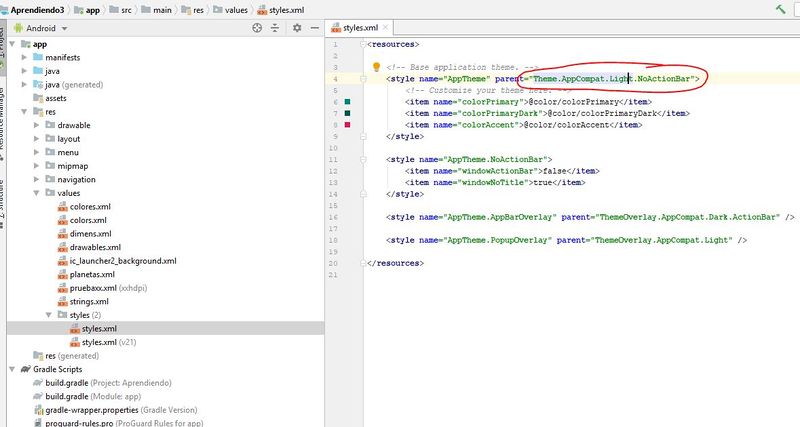Image resolution: width=800 pixels, height=427 pixels.
Task: Select drawables.xml file
Action: (89, 247)
